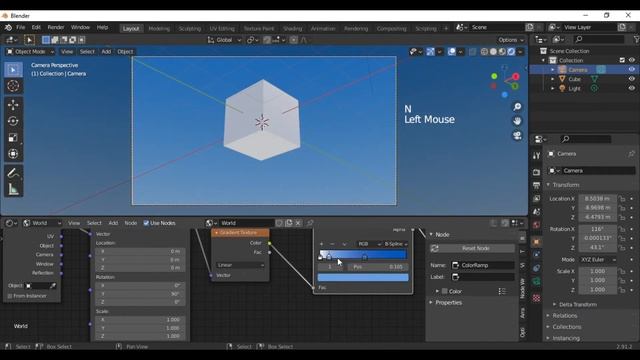640x360 pixels.
Task: Switch to solid viewport shading
Action: [x=493, y=52]
